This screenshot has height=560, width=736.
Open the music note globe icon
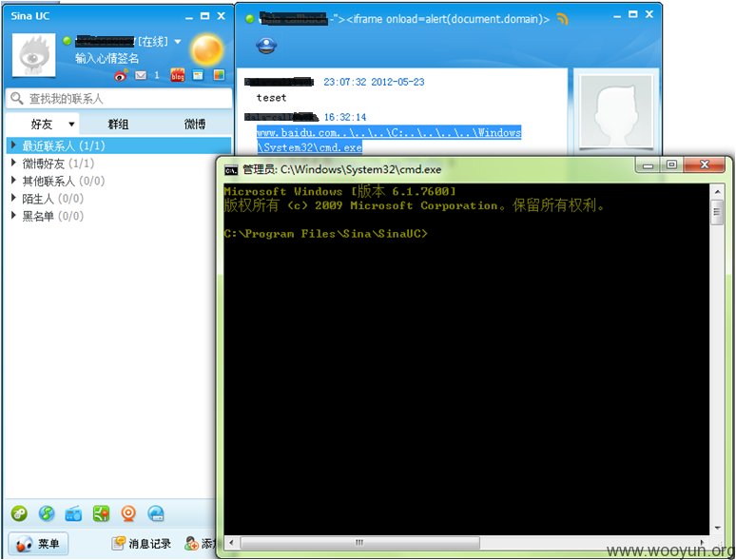(47, 513)
